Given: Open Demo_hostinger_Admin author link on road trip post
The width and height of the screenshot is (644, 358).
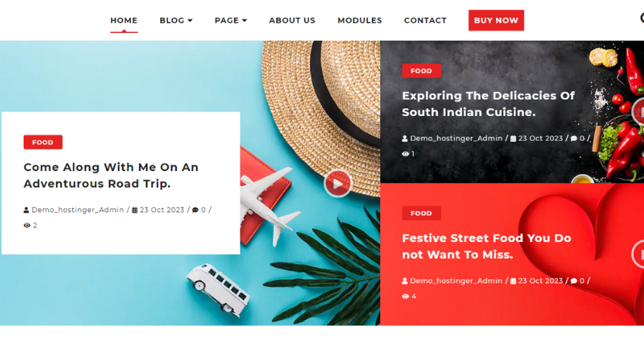Looking at the screenshot, I should 77,210.
